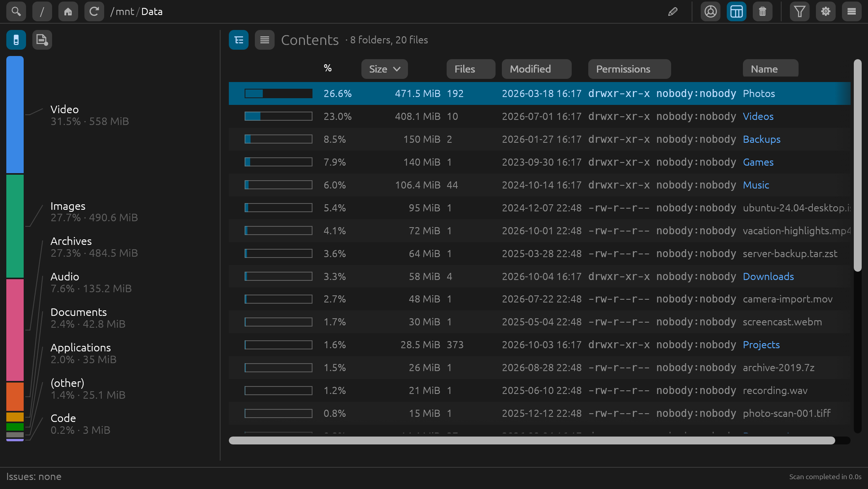Viewport: 868px width, 489px height.
Task: Click the 373 files count cell
Action: point(455,345)
